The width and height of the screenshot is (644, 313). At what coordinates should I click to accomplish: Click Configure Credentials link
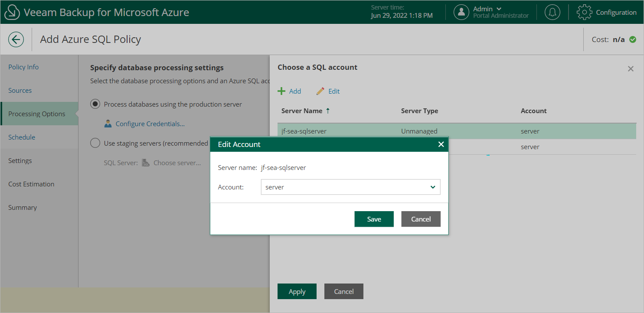[150, 124]
